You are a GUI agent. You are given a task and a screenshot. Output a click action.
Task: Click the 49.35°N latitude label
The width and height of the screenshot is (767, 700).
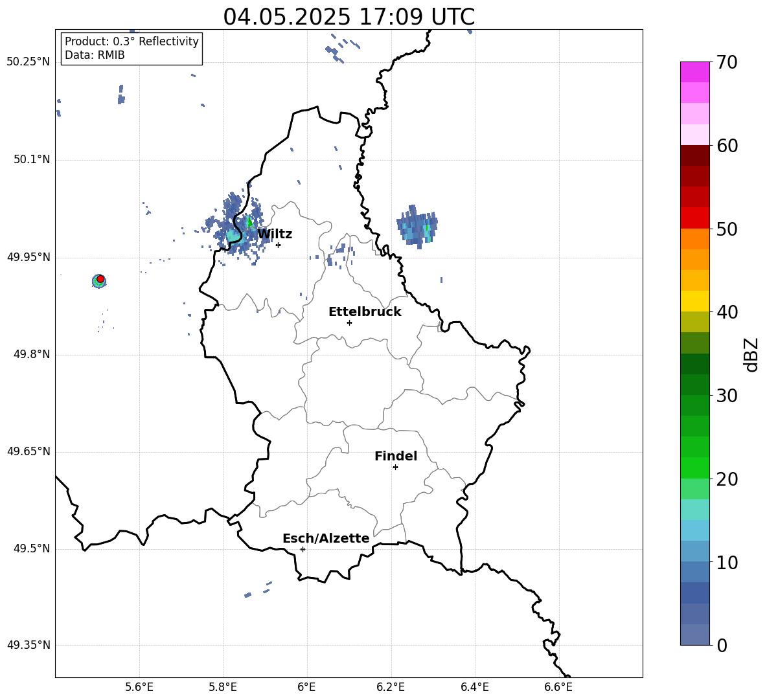[29, 645]
